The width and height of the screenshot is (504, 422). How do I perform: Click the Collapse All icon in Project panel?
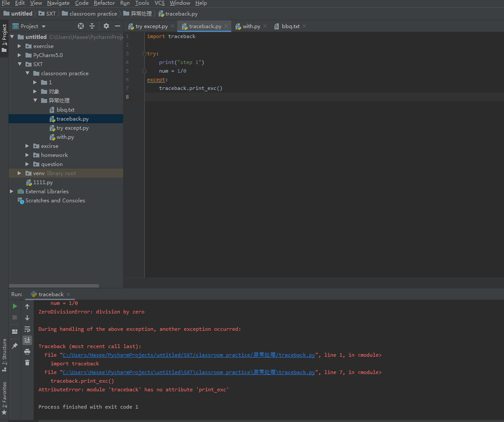coord(92,26)
